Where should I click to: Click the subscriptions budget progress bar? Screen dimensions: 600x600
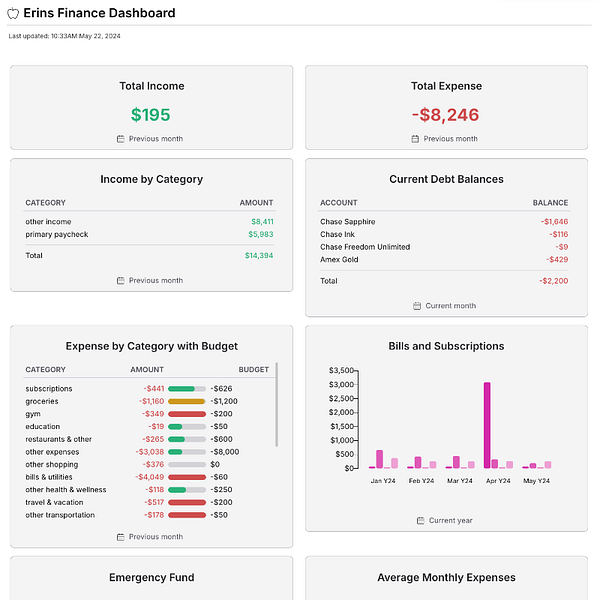pyautogui.click(x=187, y=389)
